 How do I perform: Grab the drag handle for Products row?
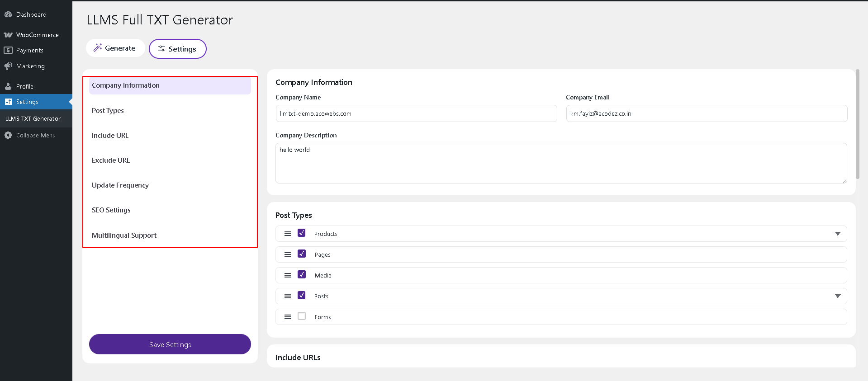tap(287, 234)
